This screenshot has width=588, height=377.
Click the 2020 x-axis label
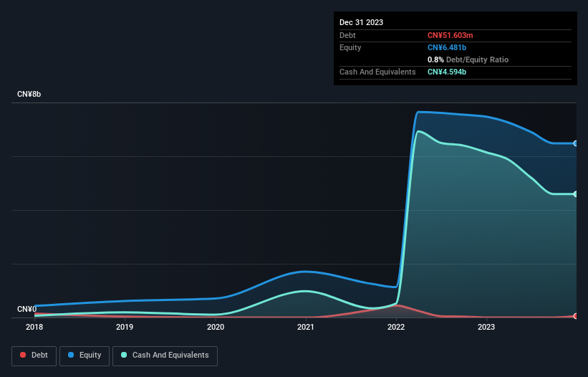(x=216, y=327)
